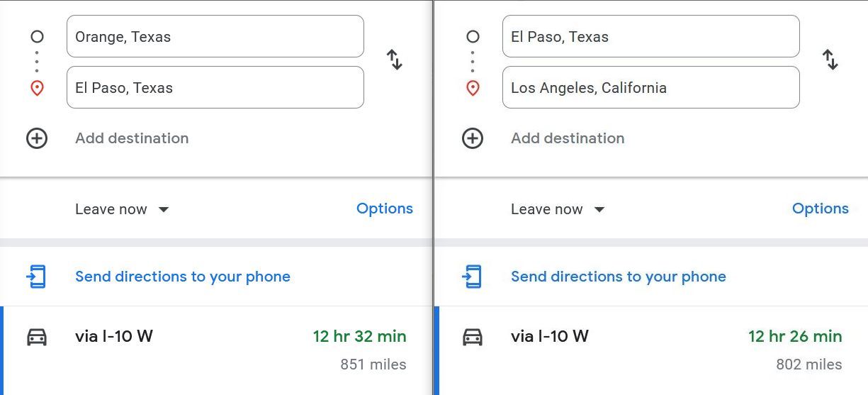This screenshot has height=395, width=868.
Task: Send Orange–El Paso directions to your phone
Action: tap(183, 277)
